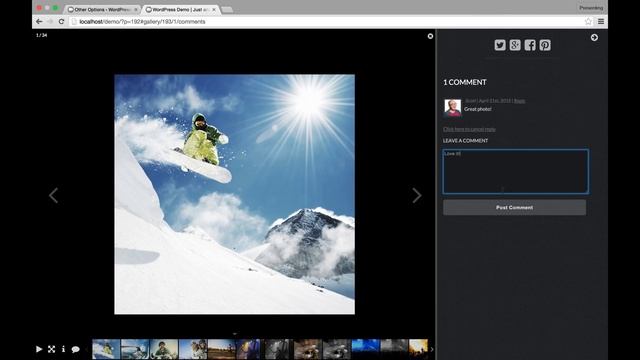Viewport: 640px width, 360px height.
Task: Select the sixth dark concert thumbnail
Action: pyautogui.click(x=248, y=349)
